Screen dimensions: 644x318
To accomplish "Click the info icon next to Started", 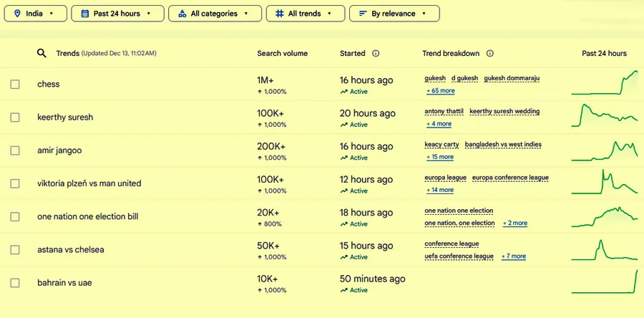I will (x=376, y=53).
